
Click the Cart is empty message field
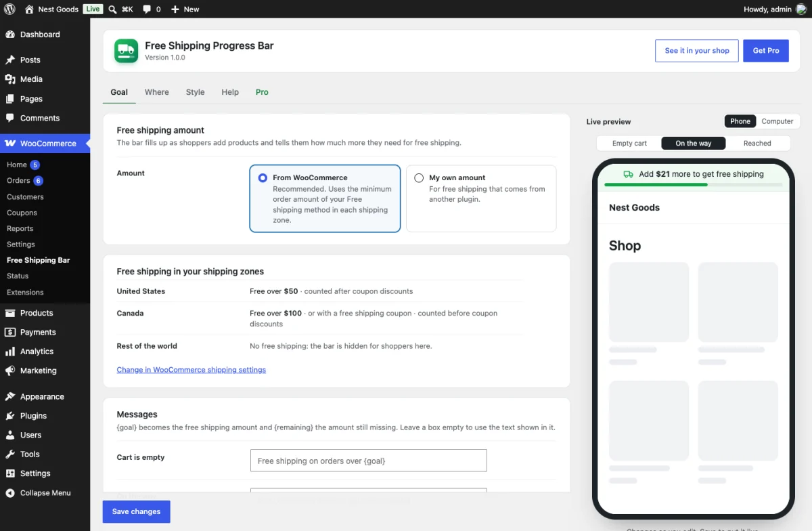(x=369, y=461)
